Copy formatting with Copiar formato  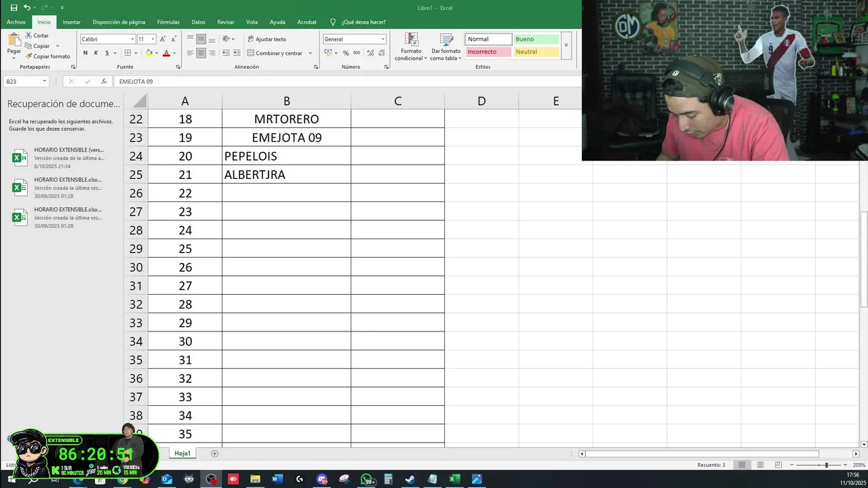[x=47, y=56]
